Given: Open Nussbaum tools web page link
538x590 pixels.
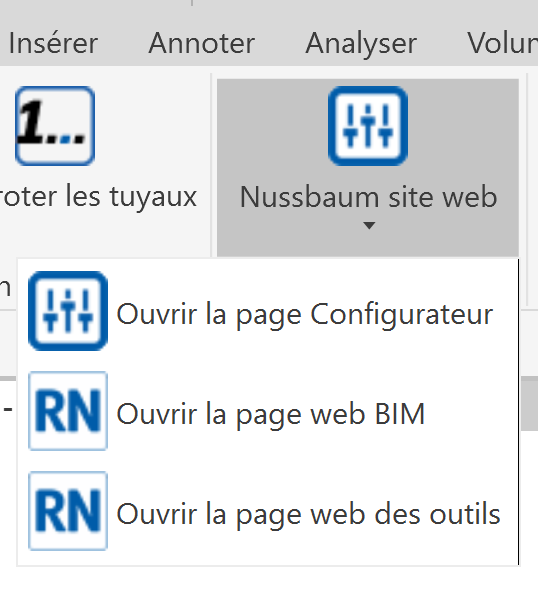Looking at the screenshot, I should click(x=267, y=511).
